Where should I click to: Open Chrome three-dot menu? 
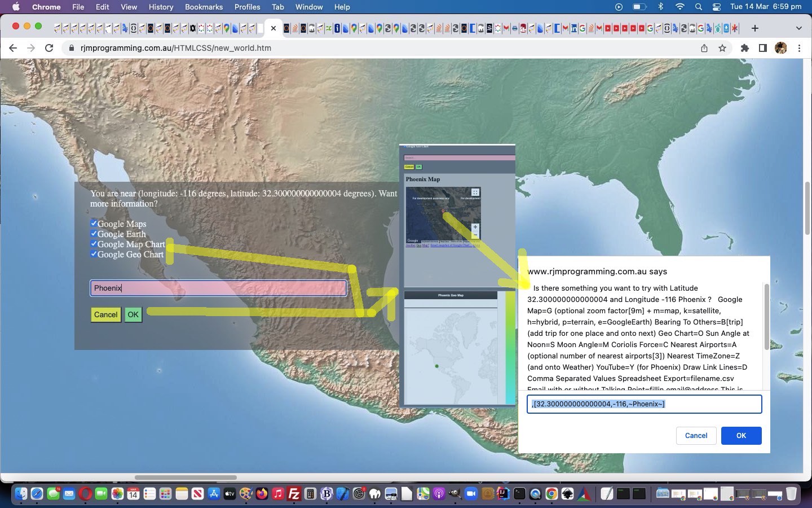(799, 48)
